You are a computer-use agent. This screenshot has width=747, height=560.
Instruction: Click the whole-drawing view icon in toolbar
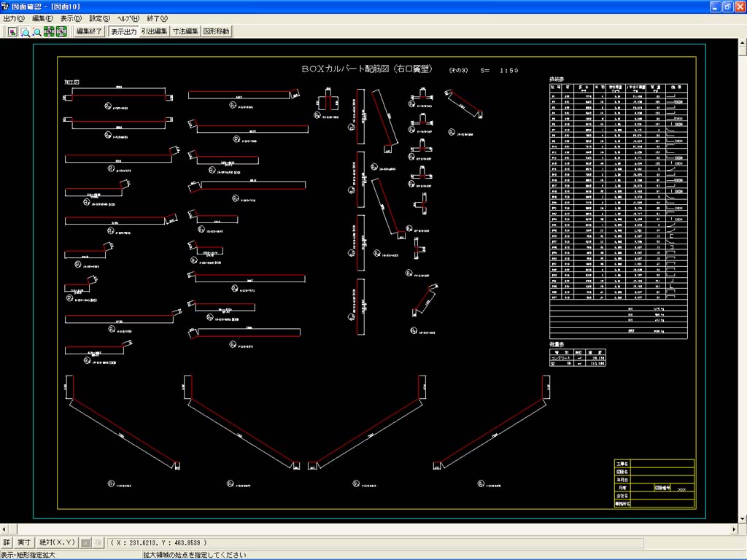click(x=12, y=31)
